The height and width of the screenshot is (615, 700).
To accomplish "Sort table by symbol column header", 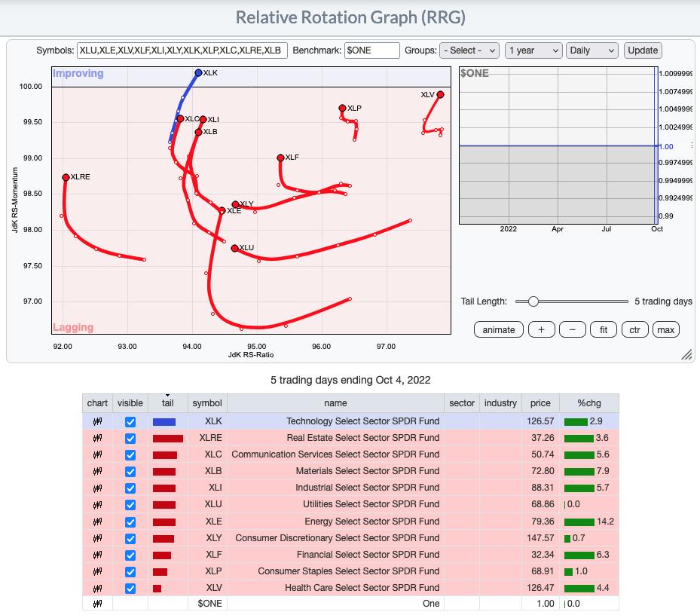I will (x=207, y=403).
